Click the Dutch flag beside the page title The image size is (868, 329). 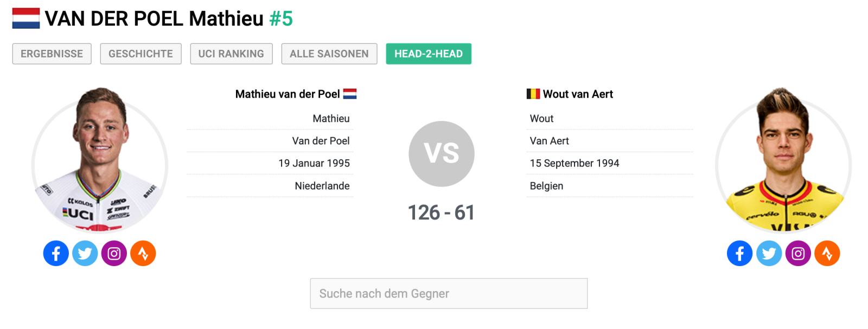coord(26,18)
